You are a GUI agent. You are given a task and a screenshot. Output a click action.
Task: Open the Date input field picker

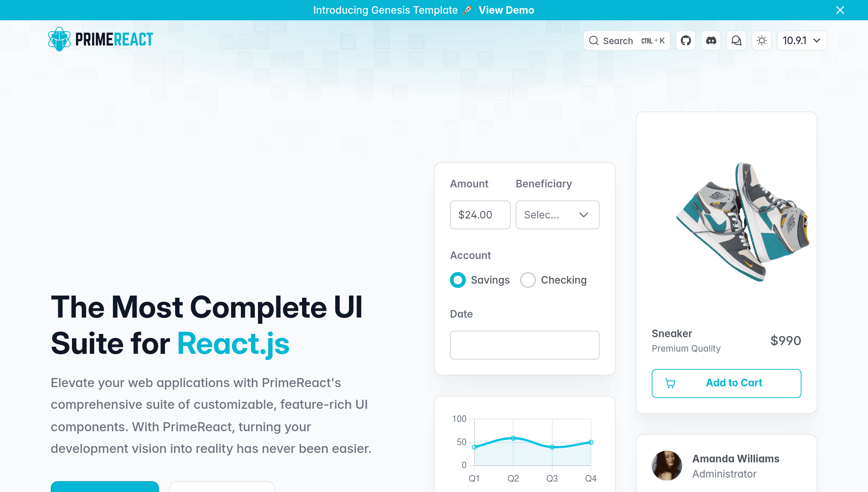525,345
